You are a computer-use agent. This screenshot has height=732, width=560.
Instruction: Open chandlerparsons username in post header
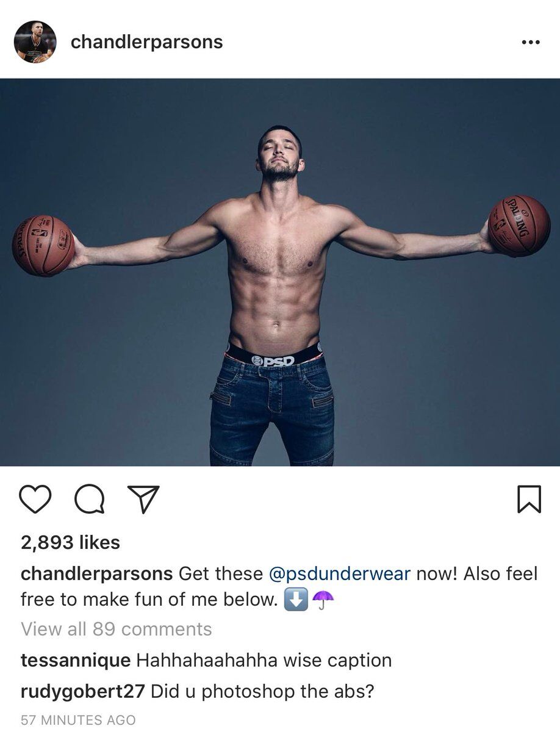click(x=147, y=42)
